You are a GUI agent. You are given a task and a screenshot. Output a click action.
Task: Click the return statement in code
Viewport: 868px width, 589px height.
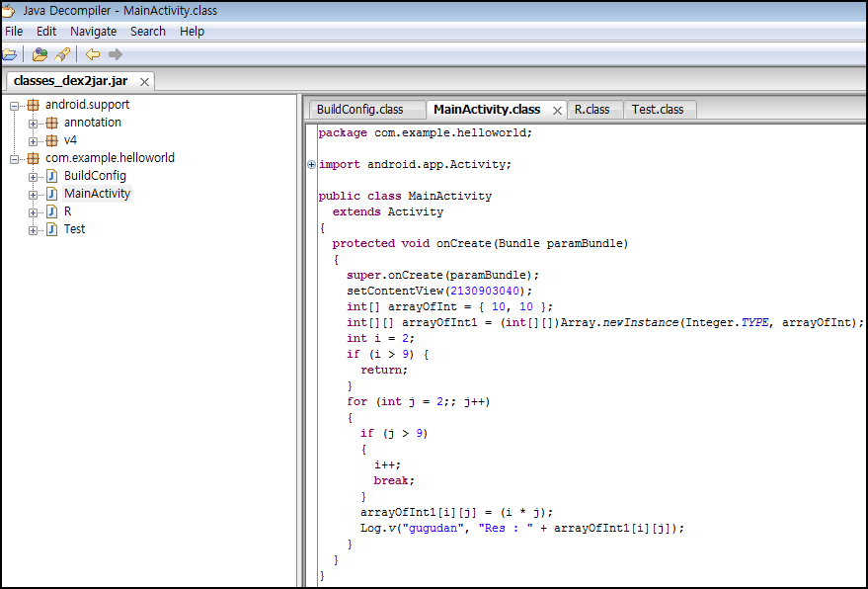tap(384, 371)
